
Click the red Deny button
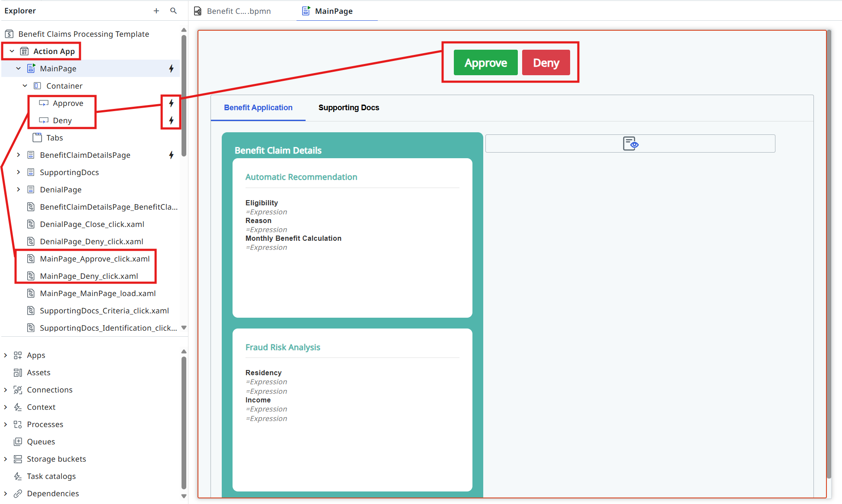point(546,63)
